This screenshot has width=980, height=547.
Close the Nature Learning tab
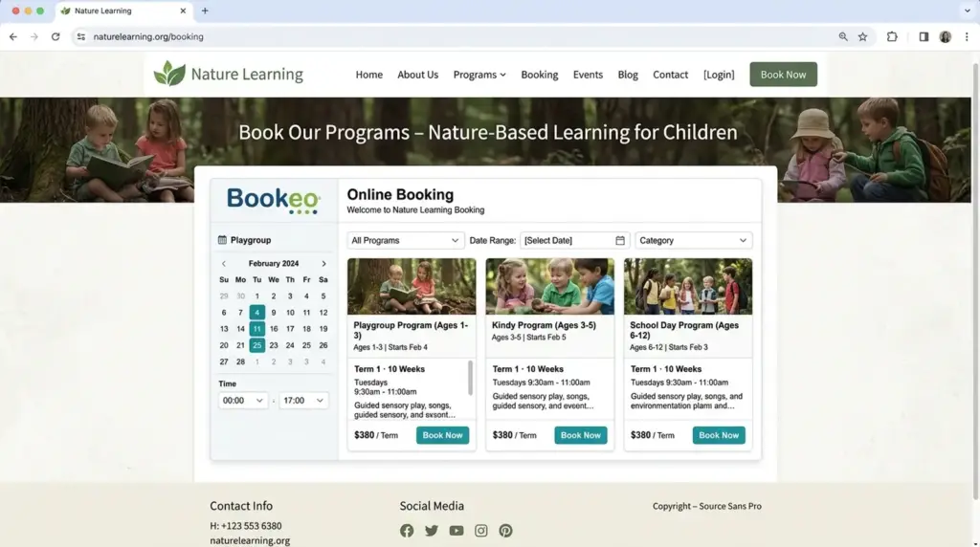(x=183, y=11)
